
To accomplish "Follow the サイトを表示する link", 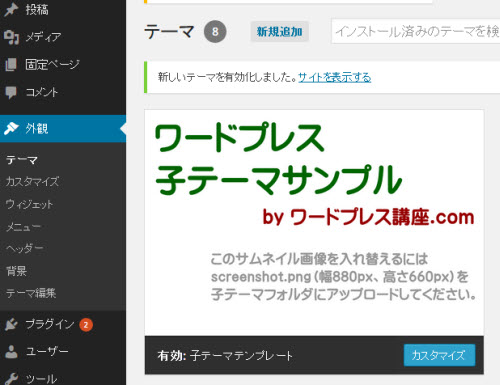I will [x=334, y=77].
